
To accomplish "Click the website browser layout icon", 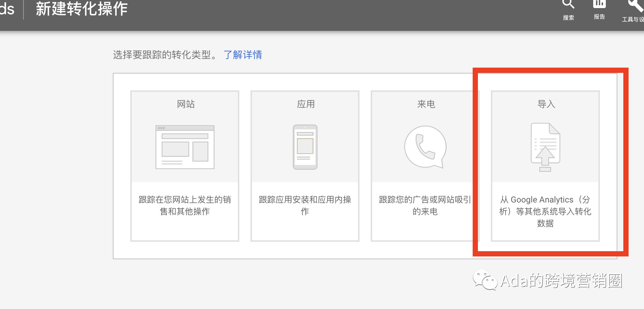I will [x=185, y=147].
